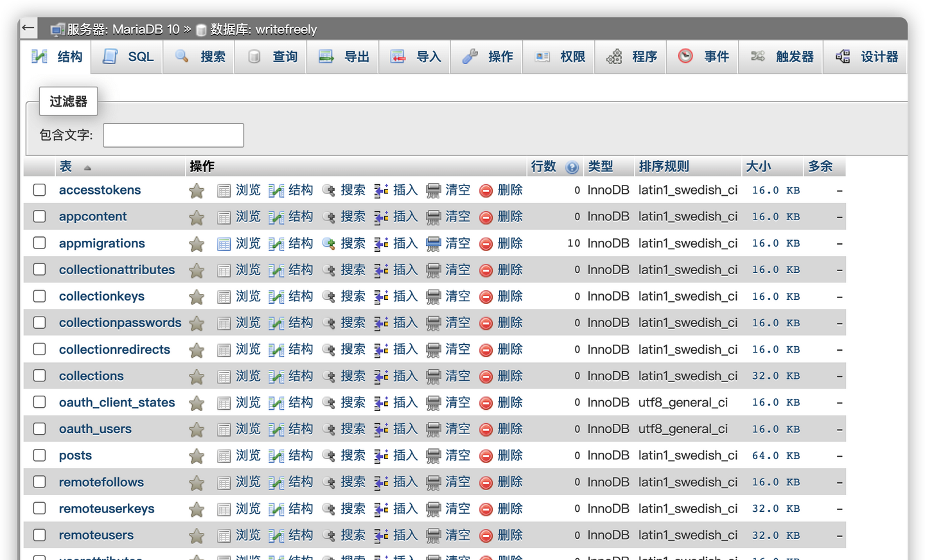The width and height of the screenshot is (925, 560).
Task: Select the collectionkeys table checkbox
Action: [x=39, y=296]
